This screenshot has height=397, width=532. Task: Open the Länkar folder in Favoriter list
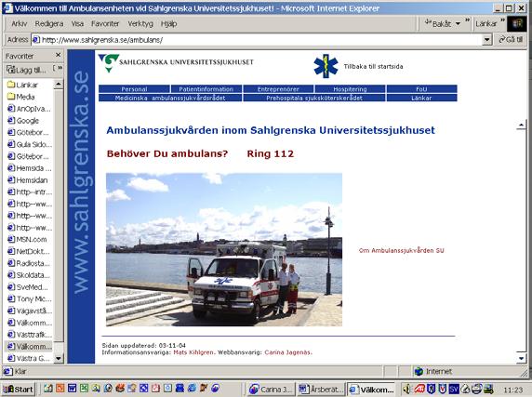(x=22, y=85)
